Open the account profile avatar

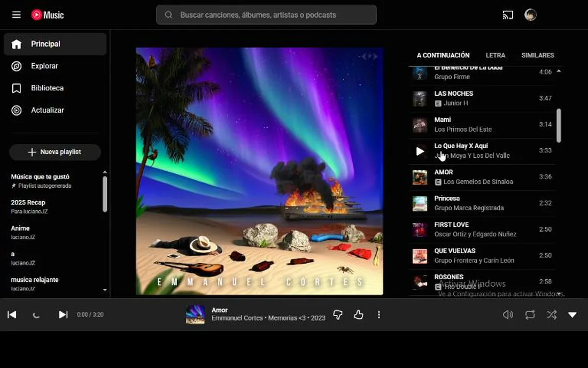pos(530,15)
